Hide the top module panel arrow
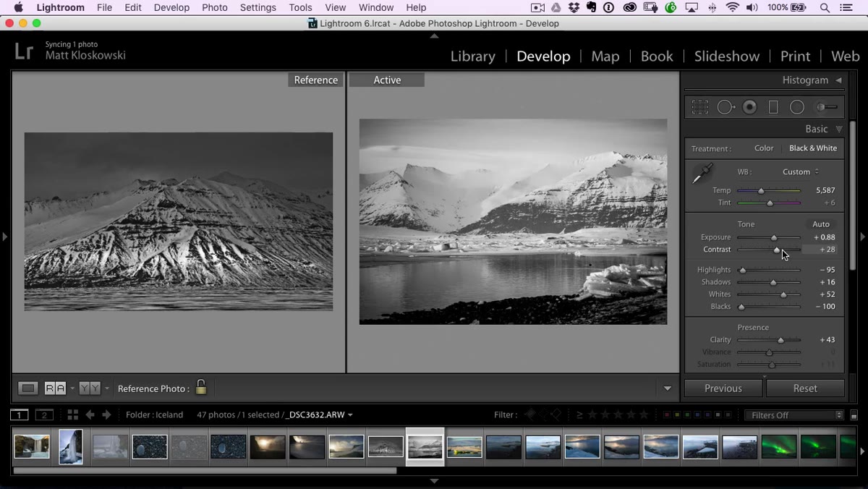The width and height of the screenshot is (868, 489). 434,35
